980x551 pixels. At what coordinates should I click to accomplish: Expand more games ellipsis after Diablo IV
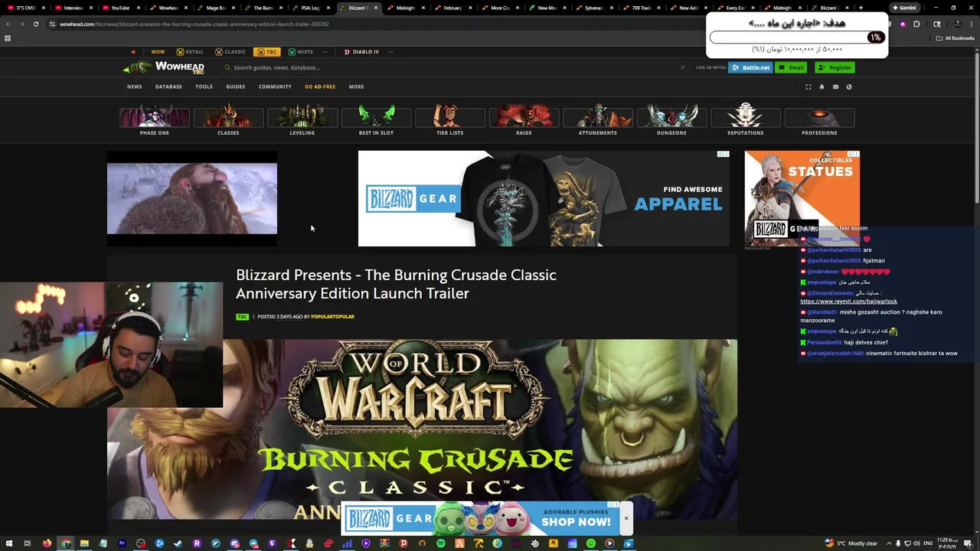point(391,52)
